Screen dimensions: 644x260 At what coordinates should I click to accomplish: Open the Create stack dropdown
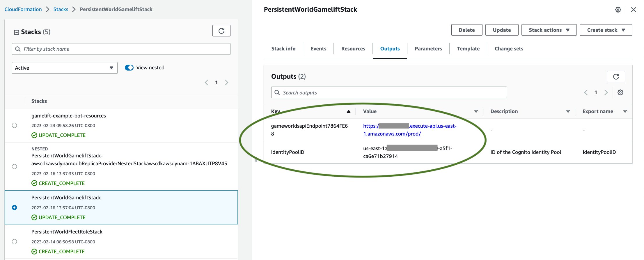tap(606, 30)
